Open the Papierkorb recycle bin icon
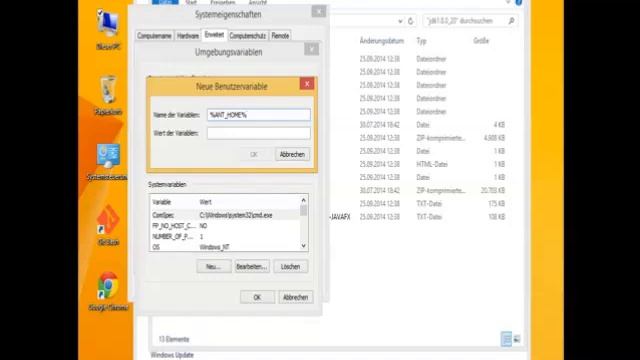 tap(108, 95)
